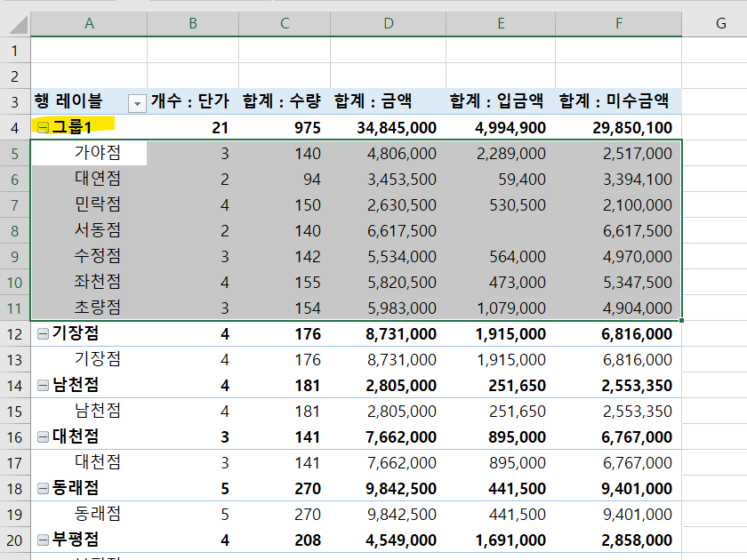Click the 530,500 cell

[501, 204]
